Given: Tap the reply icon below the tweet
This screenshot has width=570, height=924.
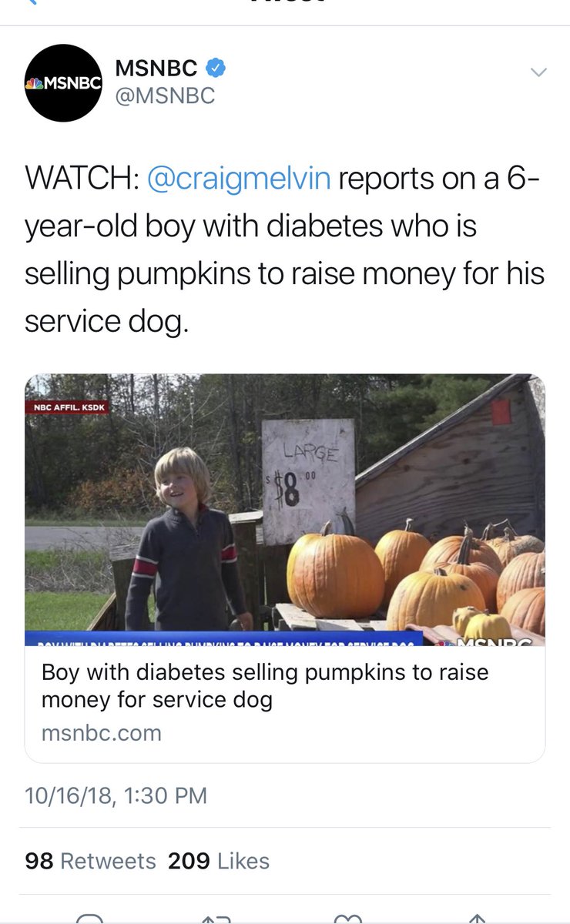Looking at the screenshot, I should [x=91, y=919].
